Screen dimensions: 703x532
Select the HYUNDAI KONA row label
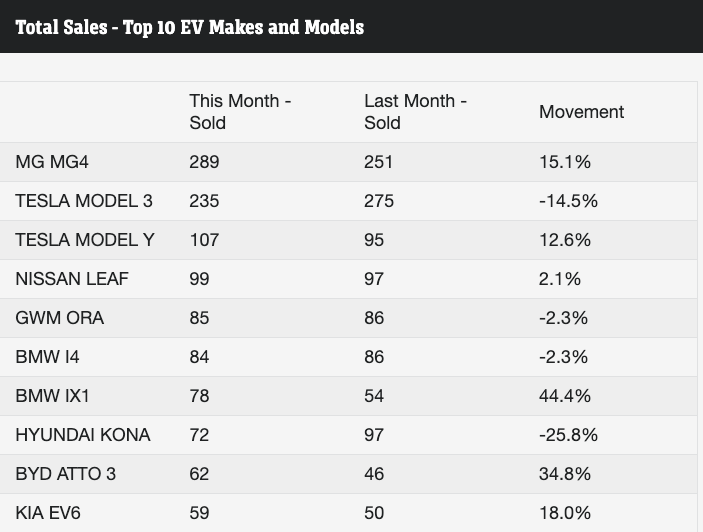pyautogui.click(x=83, y=435)
